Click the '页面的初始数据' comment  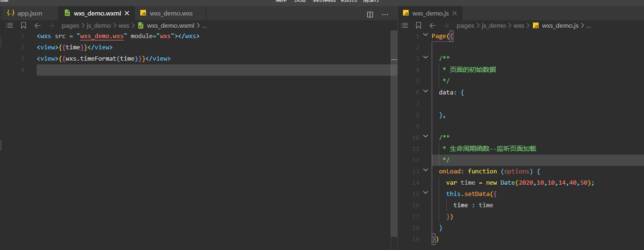[x=472, y=70]
